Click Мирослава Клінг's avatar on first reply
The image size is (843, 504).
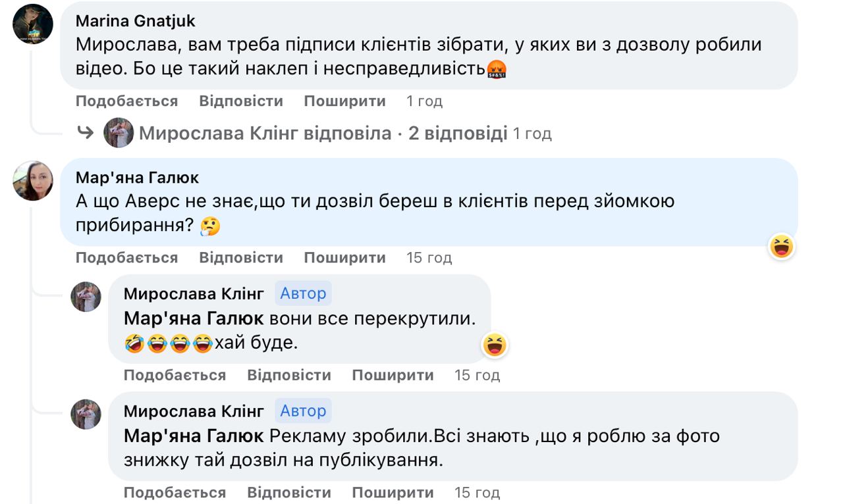click(86, 297)
